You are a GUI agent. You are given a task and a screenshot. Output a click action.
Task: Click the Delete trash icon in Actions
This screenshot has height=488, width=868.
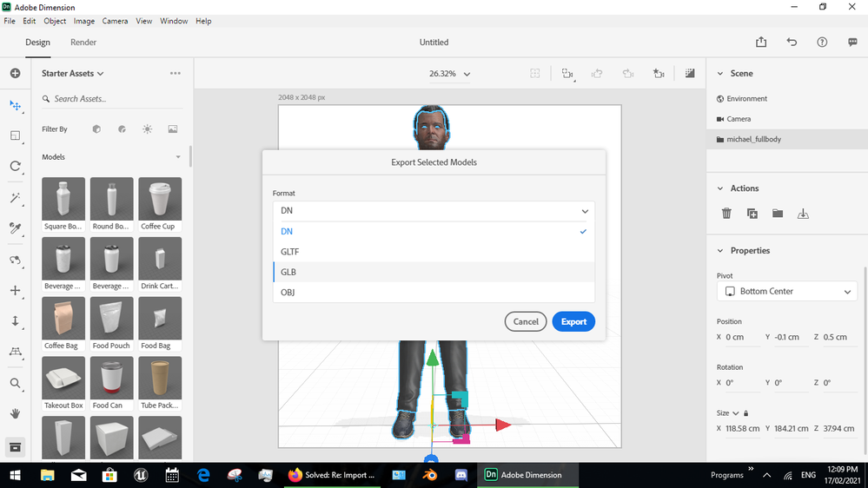click(726, 214)
